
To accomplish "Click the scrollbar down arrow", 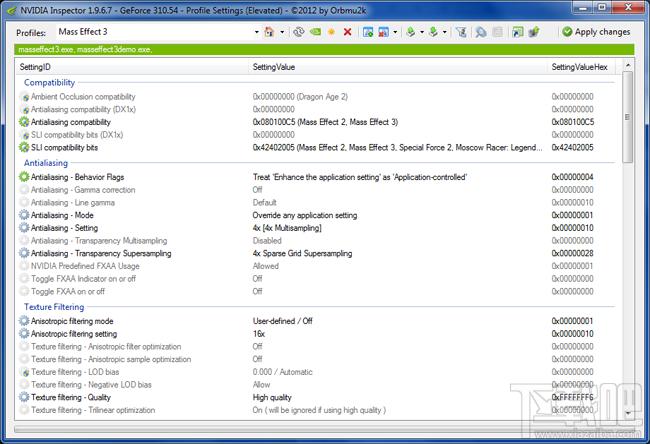I will coord(628,413).
